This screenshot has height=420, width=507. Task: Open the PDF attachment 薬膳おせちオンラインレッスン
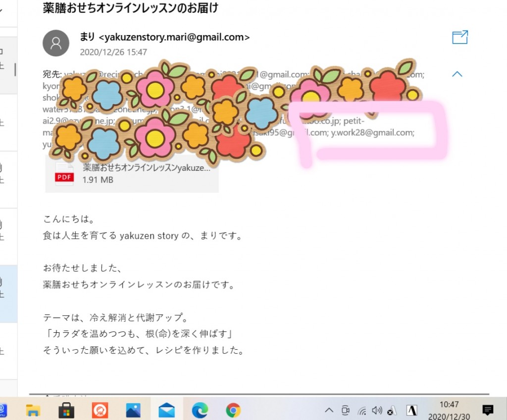(x=132, y=173)
